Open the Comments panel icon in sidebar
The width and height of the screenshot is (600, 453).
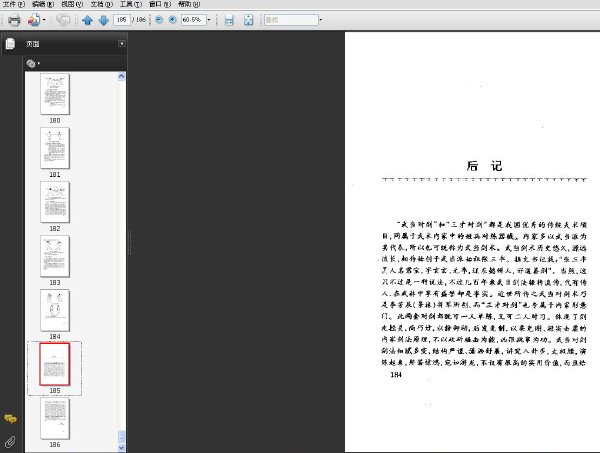[x=10, y=419]
